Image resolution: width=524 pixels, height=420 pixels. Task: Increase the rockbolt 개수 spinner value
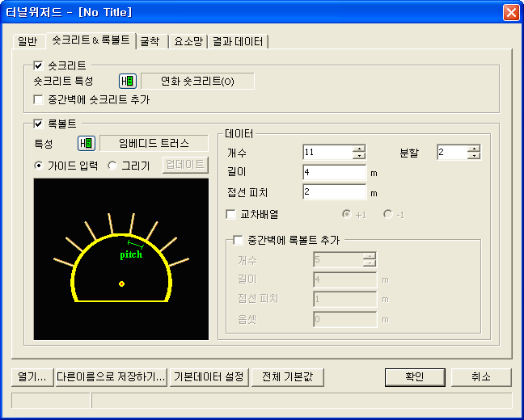click(359, 149)
